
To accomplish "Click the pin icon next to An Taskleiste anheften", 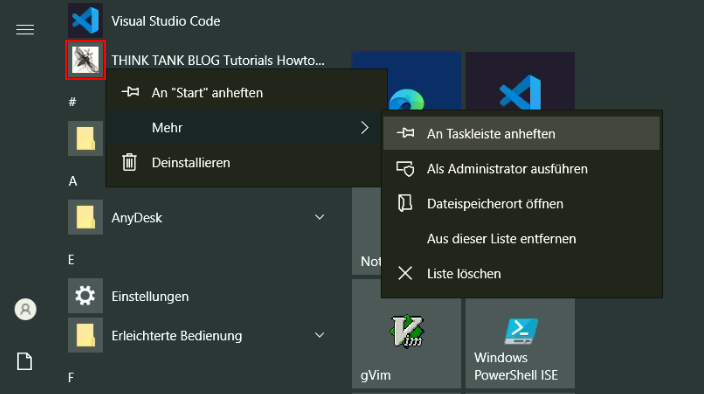I will click(405, 133).
